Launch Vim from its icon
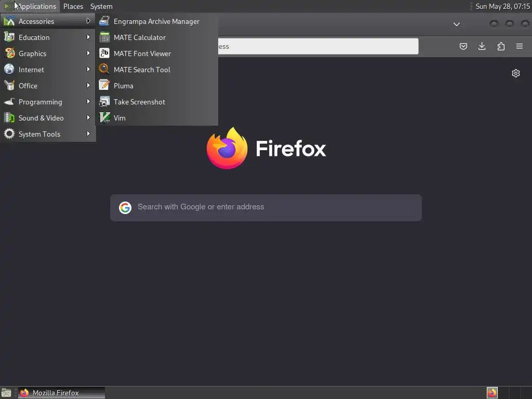532x399 pixels. [x=104, y=118]
